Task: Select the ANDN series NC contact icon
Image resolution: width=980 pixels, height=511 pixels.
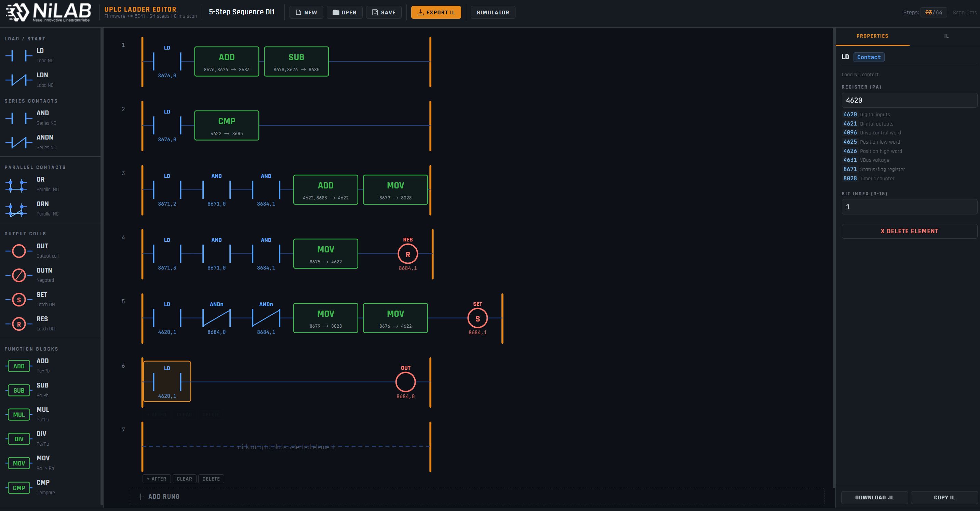Action: pyautogui.click(x=19, y=142)
